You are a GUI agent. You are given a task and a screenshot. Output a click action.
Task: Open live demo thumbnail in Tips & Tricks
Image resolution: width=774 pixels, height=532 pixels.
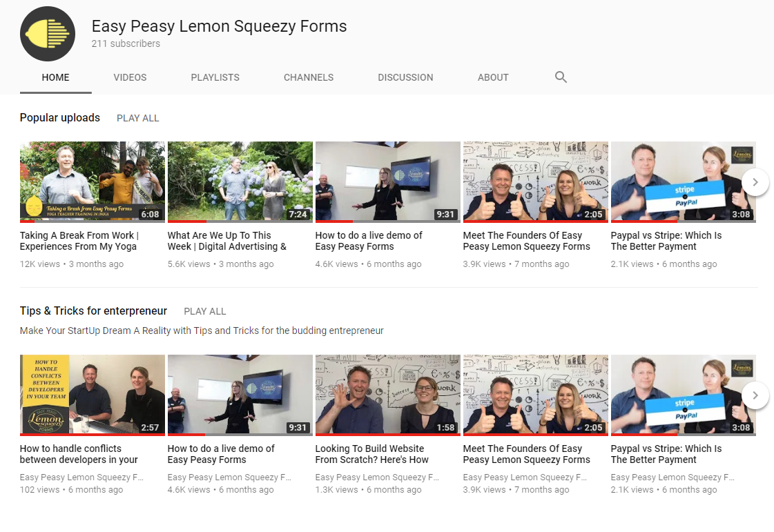[240, 395]
